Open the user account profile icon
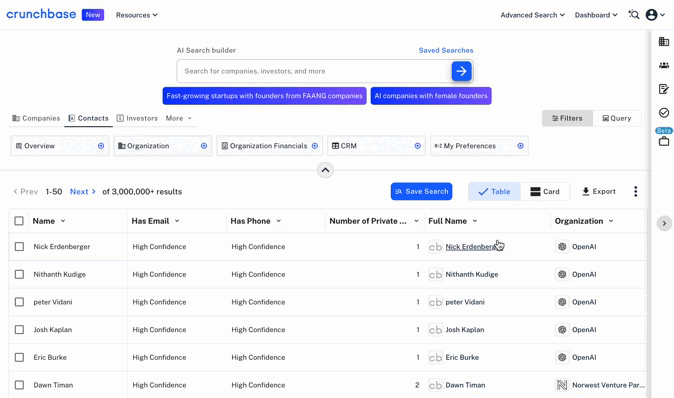 pos(651,15)
